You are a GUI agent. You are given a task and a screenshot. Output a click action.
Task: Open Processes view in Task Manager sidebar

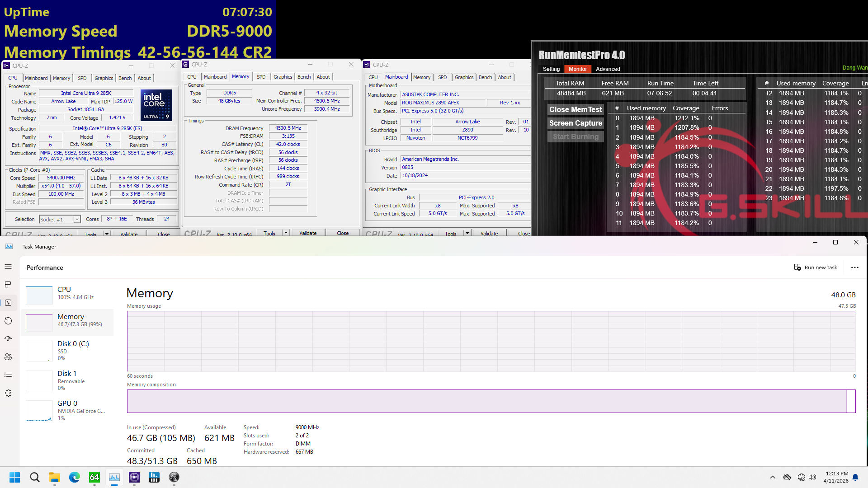click(8, 285)
